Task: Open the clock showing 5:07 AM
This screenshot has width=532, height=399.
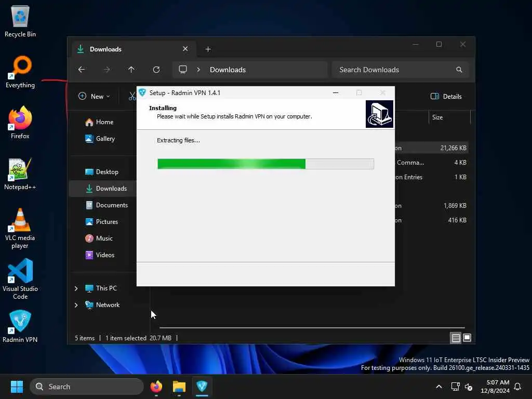Action: (495, 387)
